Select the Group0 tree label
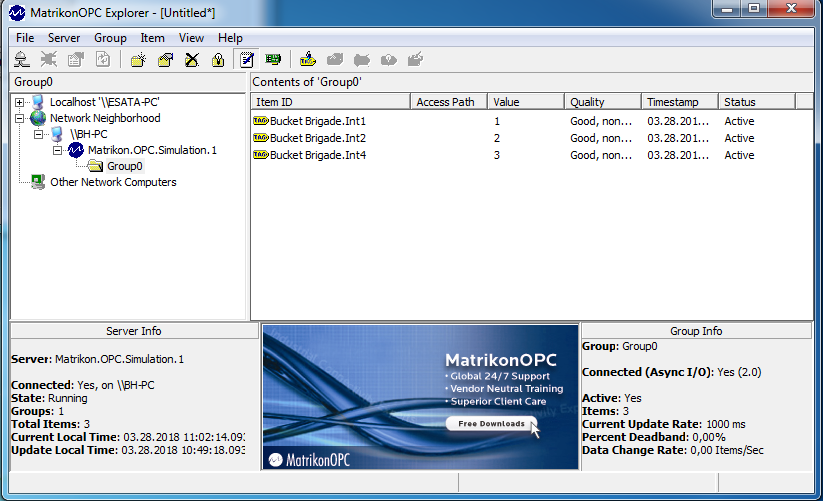The width and height of the screenshot is (823, 501). pos(124,166)
